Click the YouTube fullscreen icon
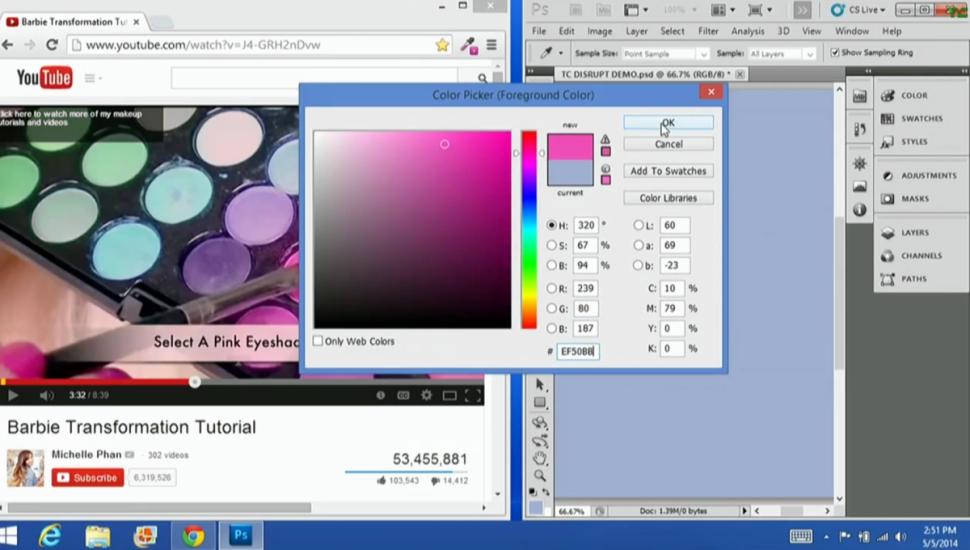This screenshot has height=550, width=970. [x=473, y=396]
